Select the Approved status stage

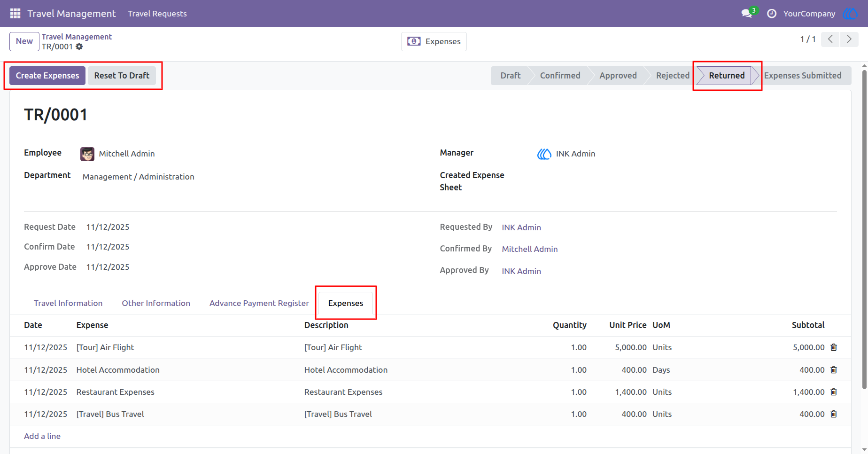(x=618, y=76)
